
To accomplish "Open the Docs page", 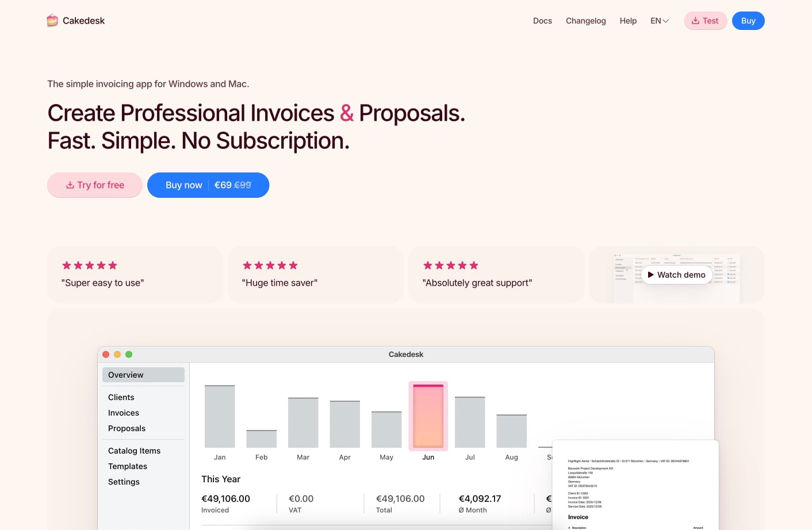I will click(542, 21).
